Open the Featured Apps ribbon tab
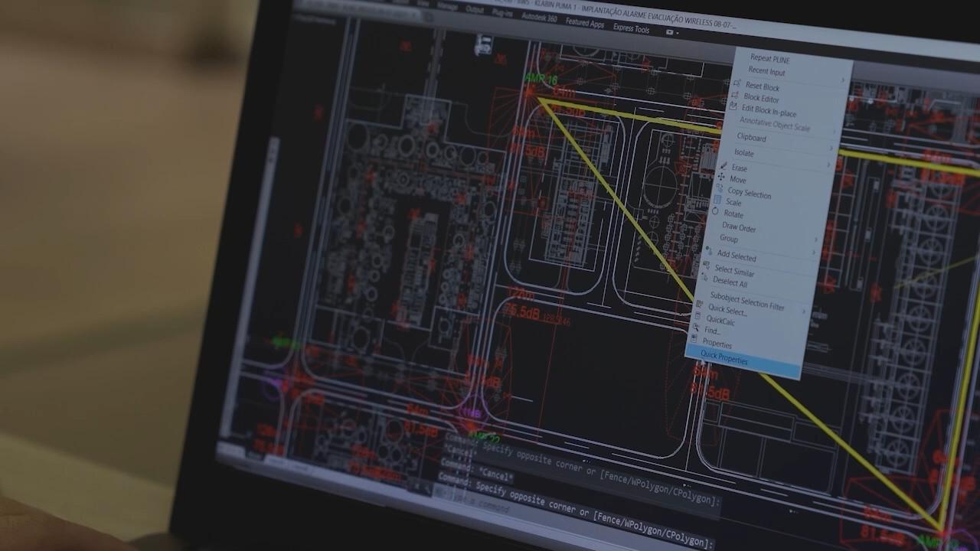This screenshot has height=551, width=980. click(584, 24)
